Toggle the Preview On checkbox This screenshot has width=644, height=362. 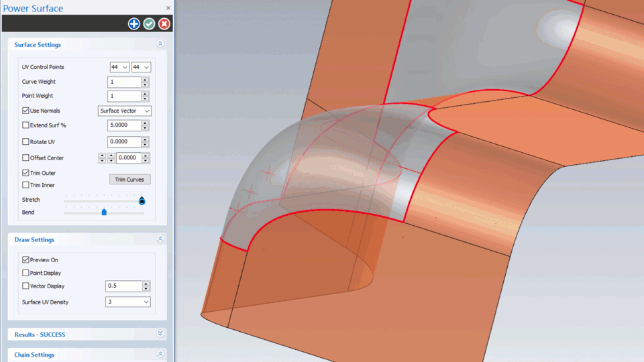click(26, 260)
